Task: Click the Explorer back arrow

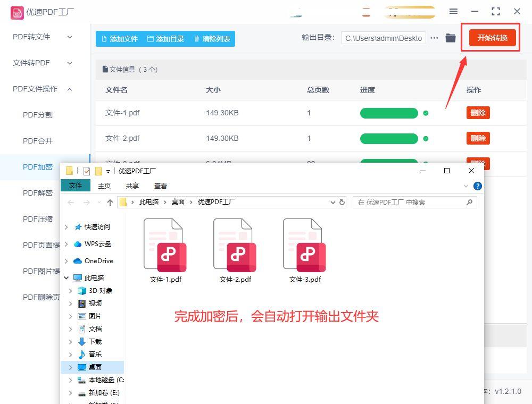Action: (71, 203)
